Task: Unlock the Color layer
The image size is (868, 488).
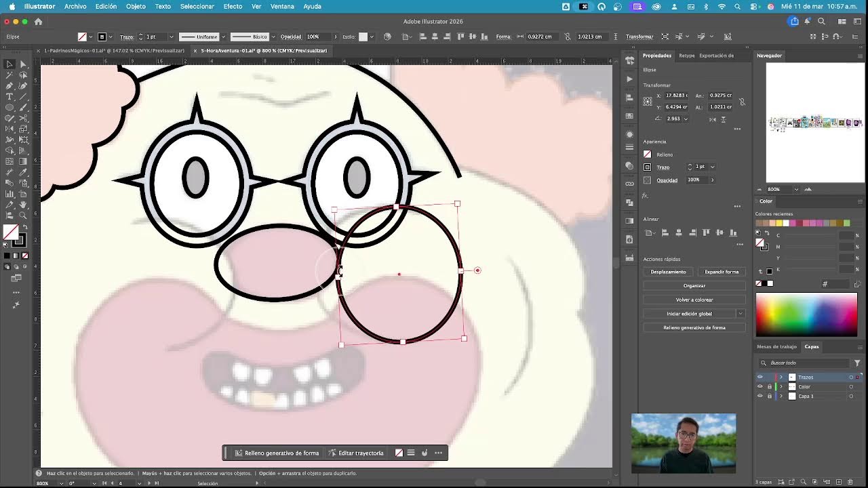Action: click(769, 387)
